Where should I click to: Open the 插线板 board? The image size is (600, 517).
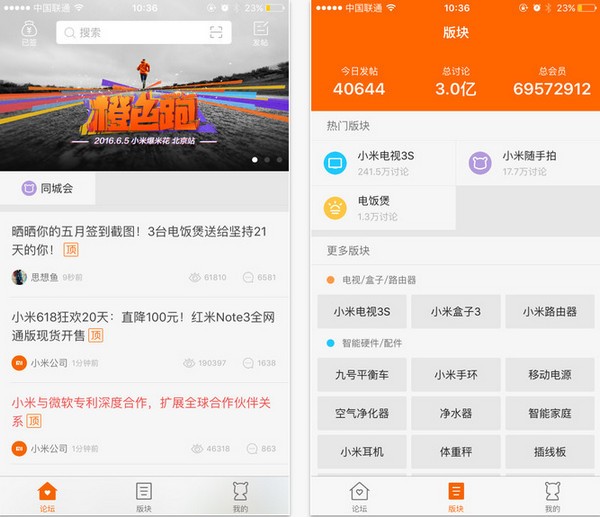point(550,452)
